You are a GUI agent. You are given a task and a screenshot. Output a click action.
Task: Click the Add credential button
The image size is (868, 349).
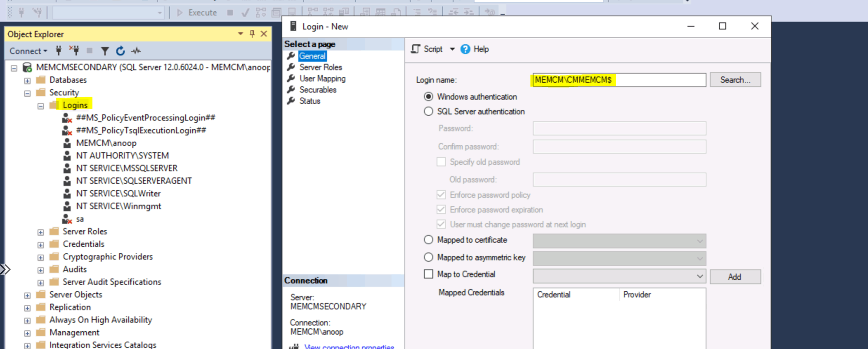(735, 277)
